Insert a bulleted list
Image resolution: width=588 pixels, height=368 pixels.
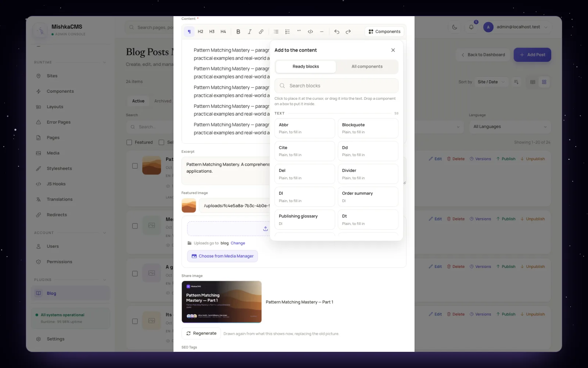click(276, 32)
